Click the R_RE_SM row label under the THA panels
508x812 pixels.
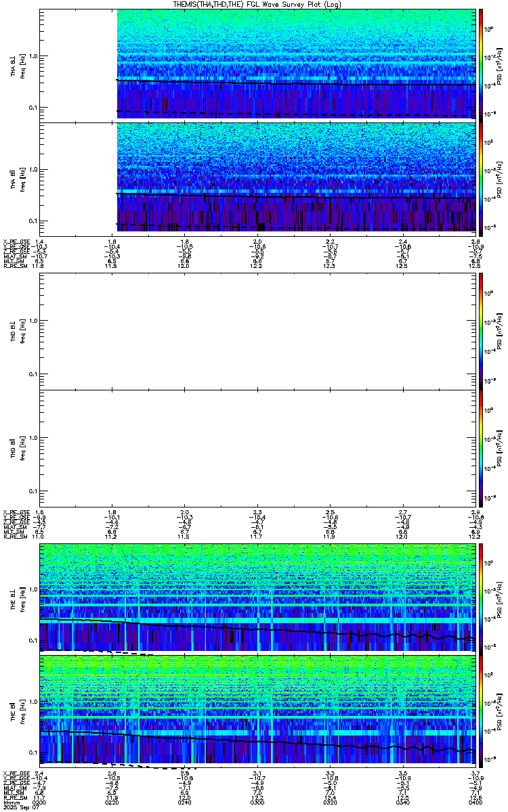(x=14, y=267)
